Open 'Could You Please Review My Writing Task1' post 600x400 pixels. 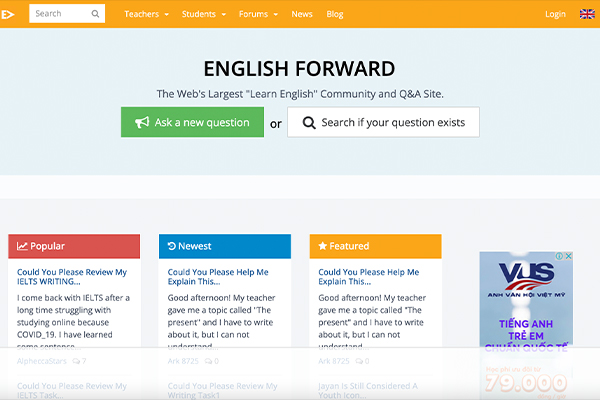pyautogui.click(x=222, y=390)
